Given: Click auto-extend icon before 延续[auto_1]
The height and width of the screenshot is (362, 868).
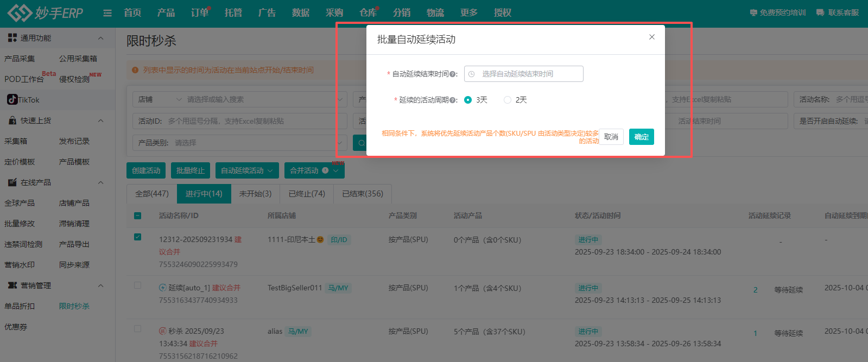Looking at the screenshot, I should (x=162, y=288).
